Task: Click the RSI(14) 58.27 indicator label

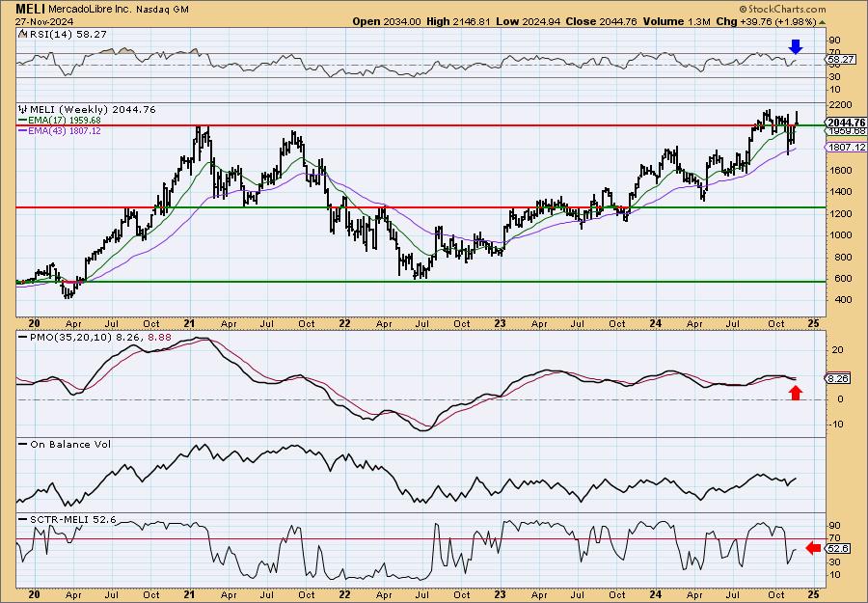Action: click(x=68, y=34)
